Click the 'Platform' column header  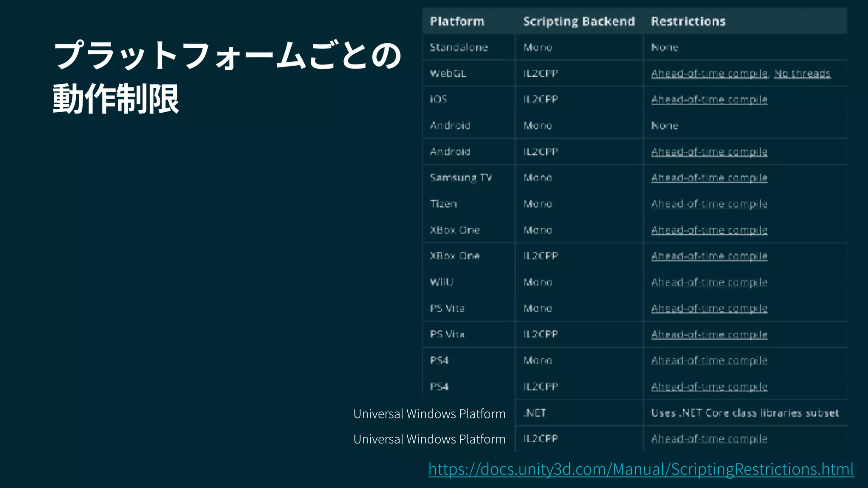tap(457, 22)
